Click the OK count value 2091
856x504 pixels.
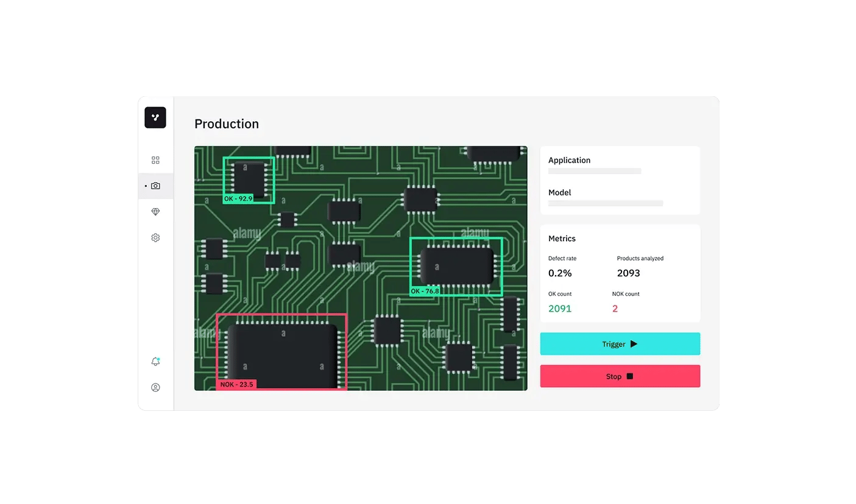(x=559, y=308)
